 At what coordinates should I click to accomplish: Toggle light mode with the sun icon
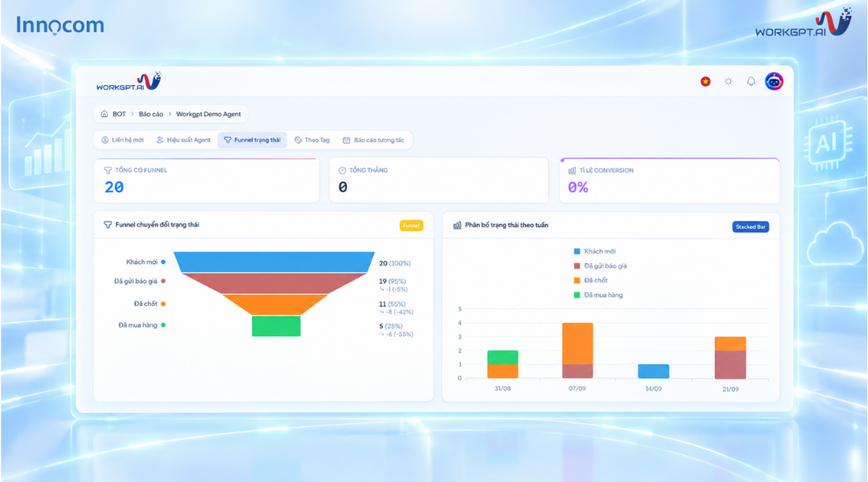coord(728,82)
